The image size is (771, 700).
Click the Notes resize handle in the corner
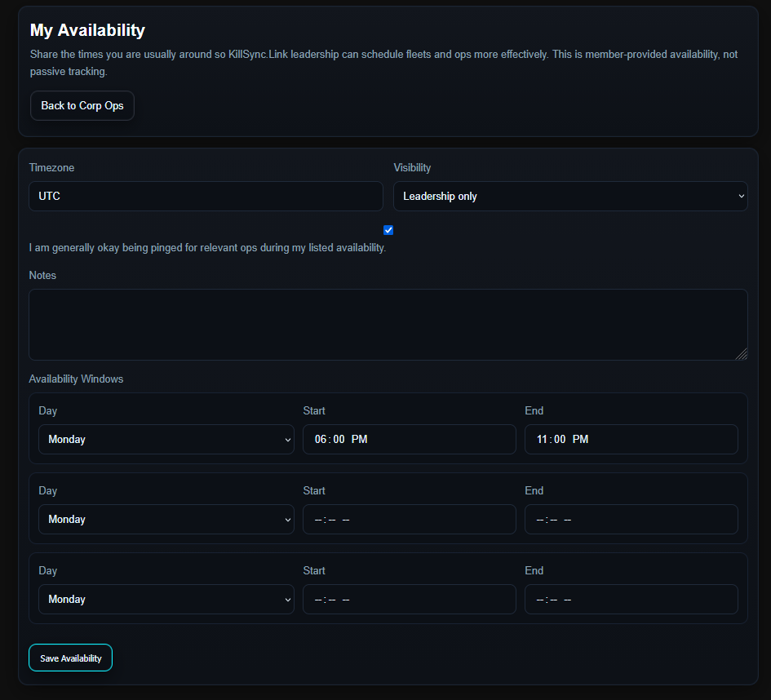point(741,353)
